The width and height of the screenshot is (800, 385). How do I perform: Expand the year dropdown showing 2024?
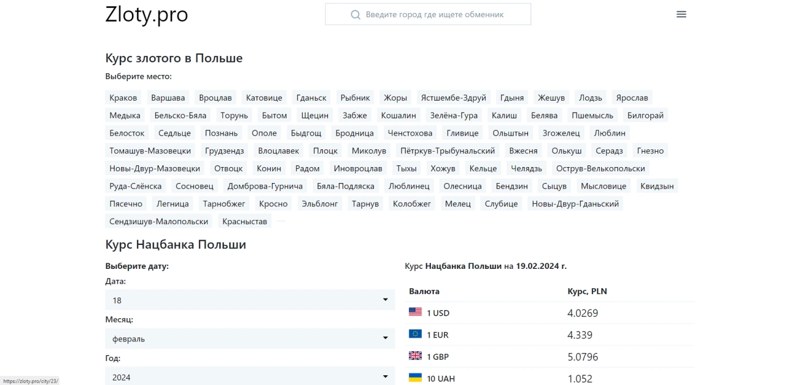point(250,377)
